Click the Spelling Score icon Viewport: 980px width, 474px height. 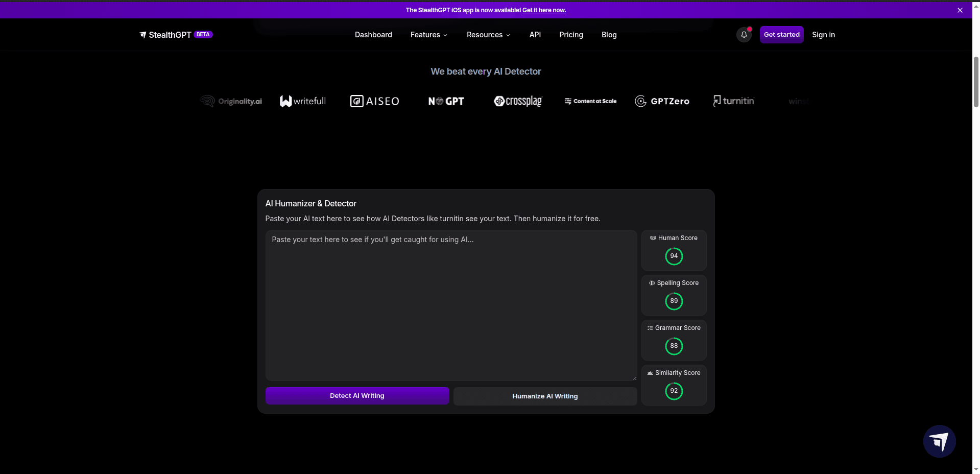point(652,283)
